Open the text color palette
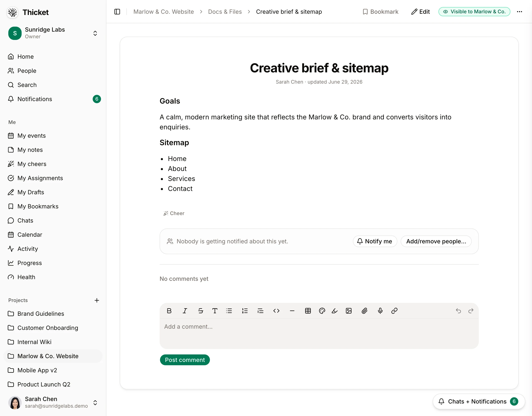This screenshot has height=416, width=532. tap(322, 311)
